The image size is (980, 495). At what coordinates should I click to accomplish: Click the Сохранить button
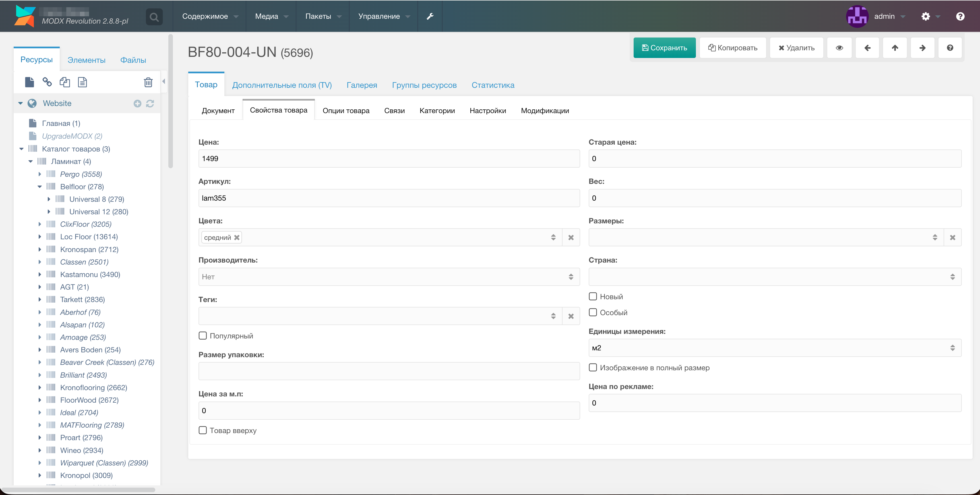(x=664, y=48)
